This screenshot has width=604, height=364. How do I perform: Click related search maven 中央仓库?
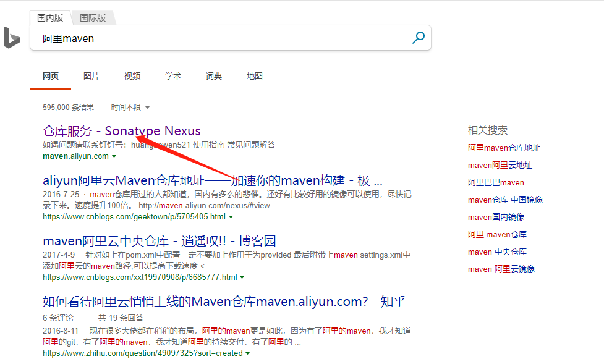[x=497, y=252]
